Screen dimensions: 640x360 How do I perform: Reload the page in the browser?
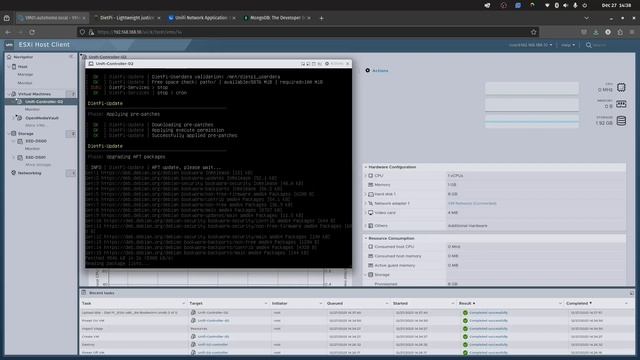tap(32, 32)
